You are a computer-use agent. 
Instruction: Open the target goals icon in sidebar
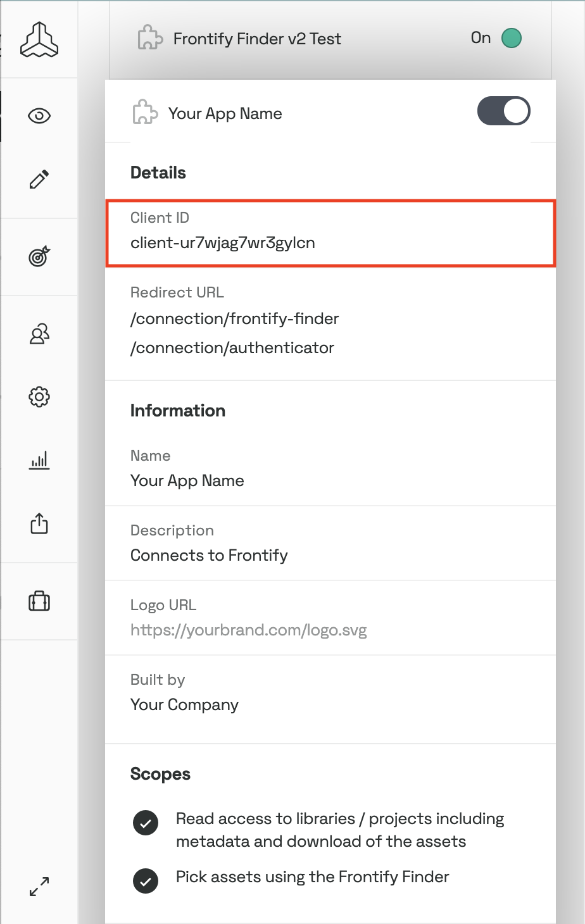click(39, 256)
